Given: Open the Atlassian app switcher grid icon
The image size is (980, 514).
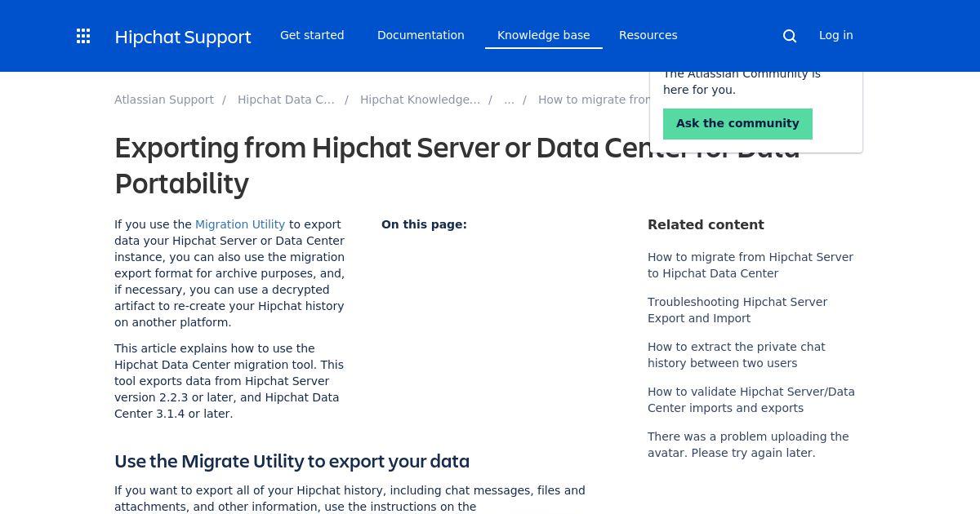Looking at the screenshot, I should click(x=83, y=36).
